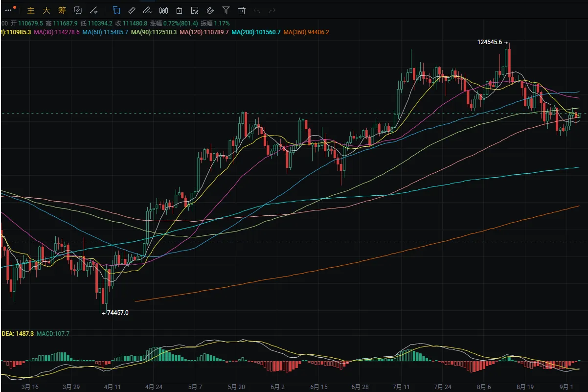This screenshot has height=392, width=588.
Task: Click the DEA:-1487.3 label
Action: [17, 333]
